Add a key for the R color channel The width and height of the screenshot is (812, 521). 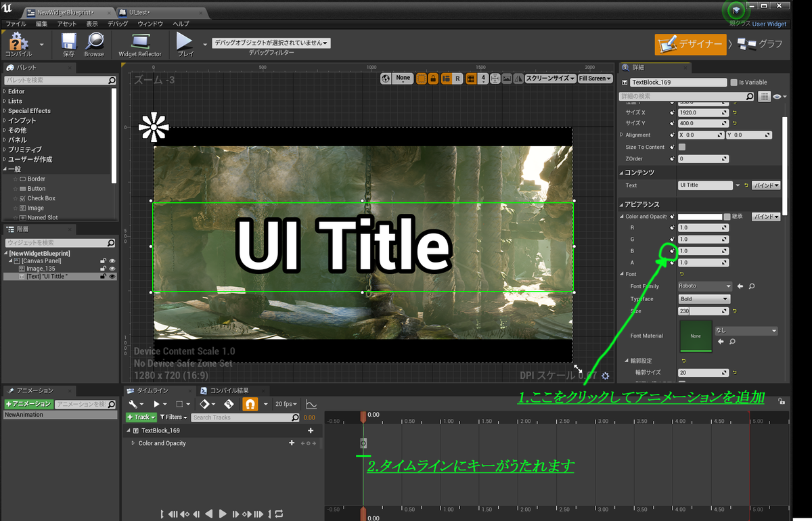coord(673,228)
